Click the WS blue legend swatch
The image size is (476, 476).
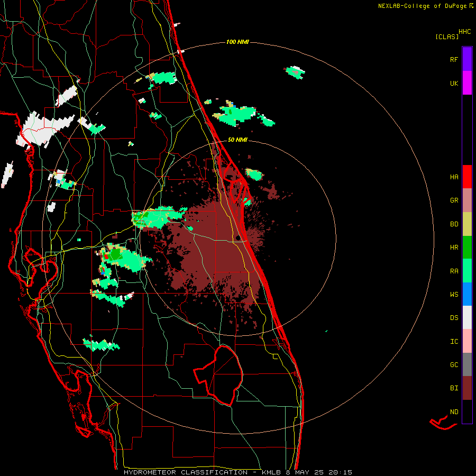[x=467, y=294]
